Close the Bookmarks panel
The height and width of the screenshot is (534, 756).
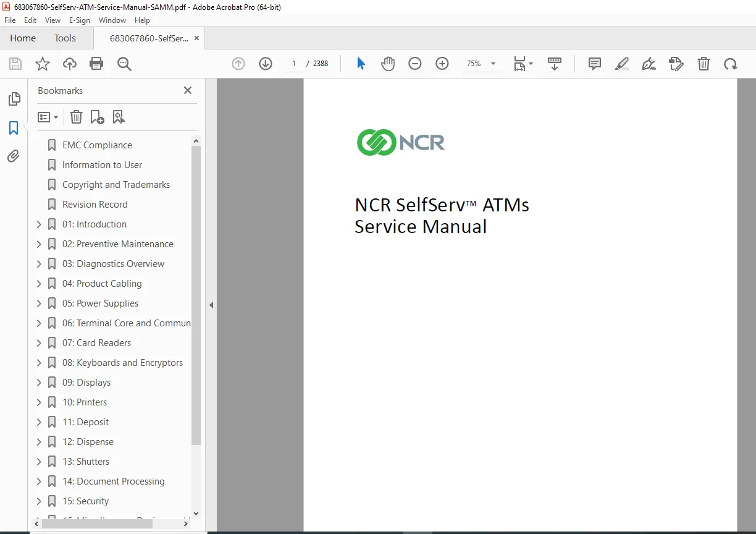[188, 90]
